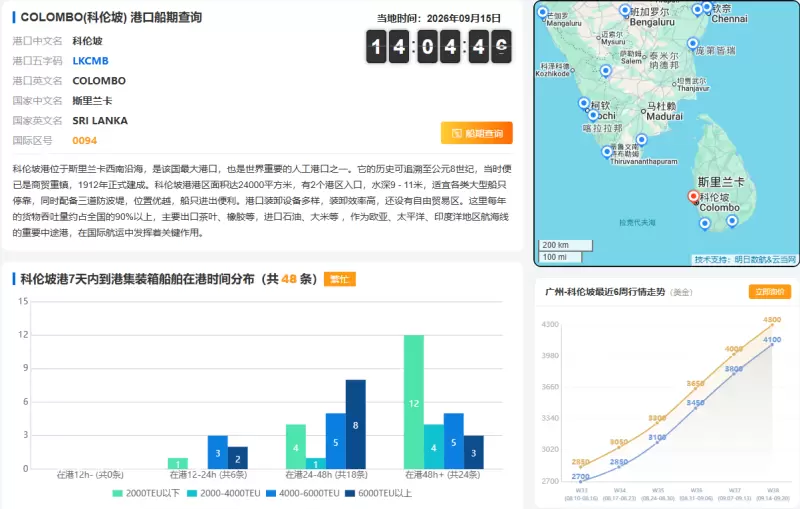Click the 3650 point on orange line
Image resolution: width=800 pixels, height=509 pixels.
[x=695, y=389]
